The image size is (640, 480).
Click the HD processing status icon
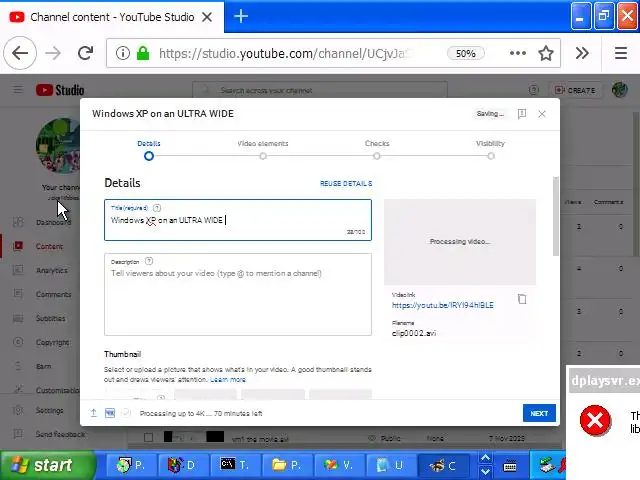click(x=110, y=413)
